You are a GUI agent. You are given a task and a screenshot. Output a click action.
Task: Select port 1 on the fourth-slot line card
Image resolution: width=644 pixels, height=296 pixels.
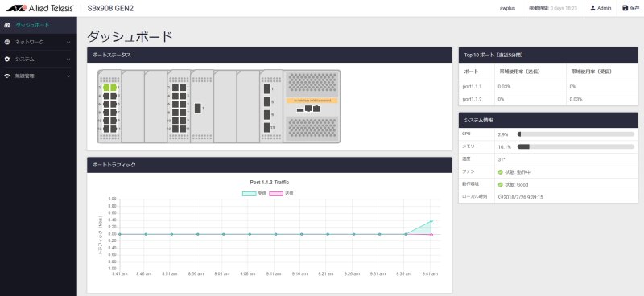click(183, 88)
